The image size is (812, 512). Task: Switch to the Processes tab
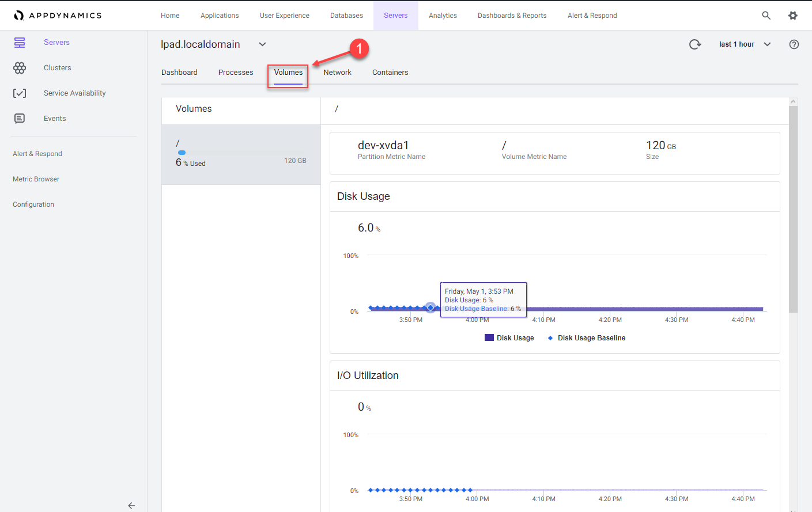pyautogui.click(x=236, y=73)
